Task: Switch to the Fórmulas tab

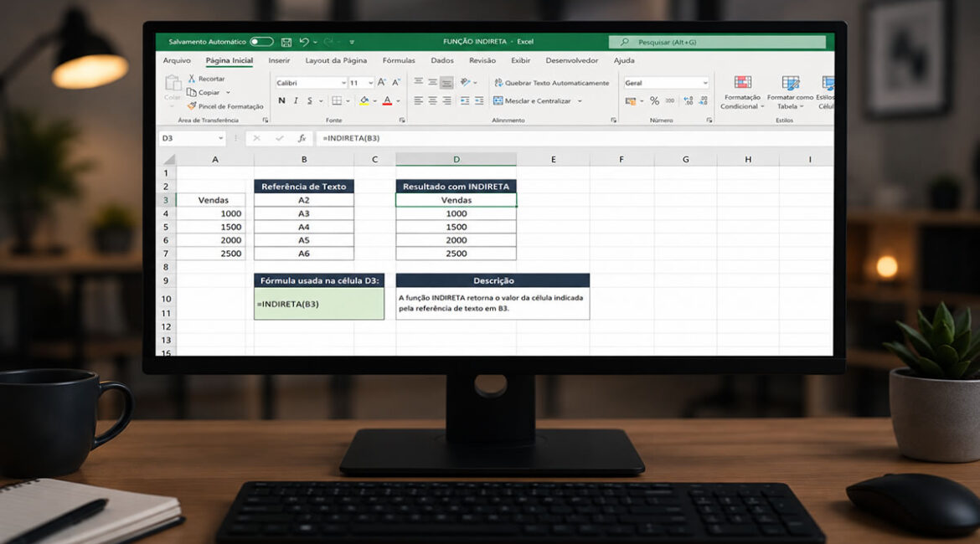Action: pyautogui.click(x=399, y=60)
